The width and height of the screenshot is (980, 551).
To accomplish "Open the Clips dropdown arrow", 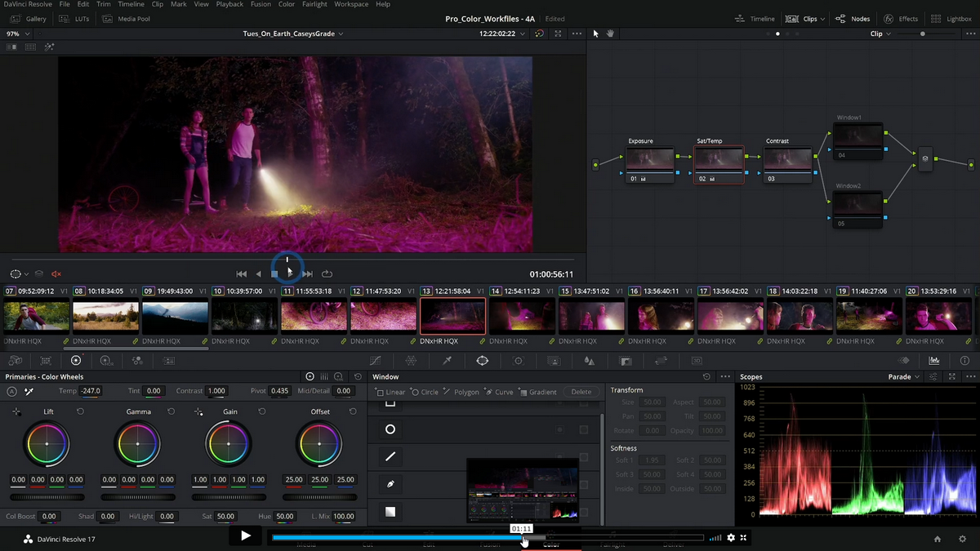I will coord(822,19).
